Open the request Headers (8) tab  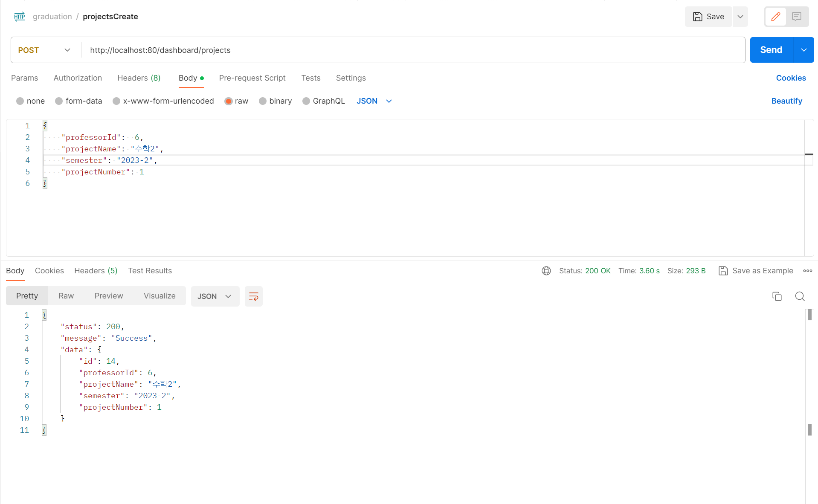(139, 78)
